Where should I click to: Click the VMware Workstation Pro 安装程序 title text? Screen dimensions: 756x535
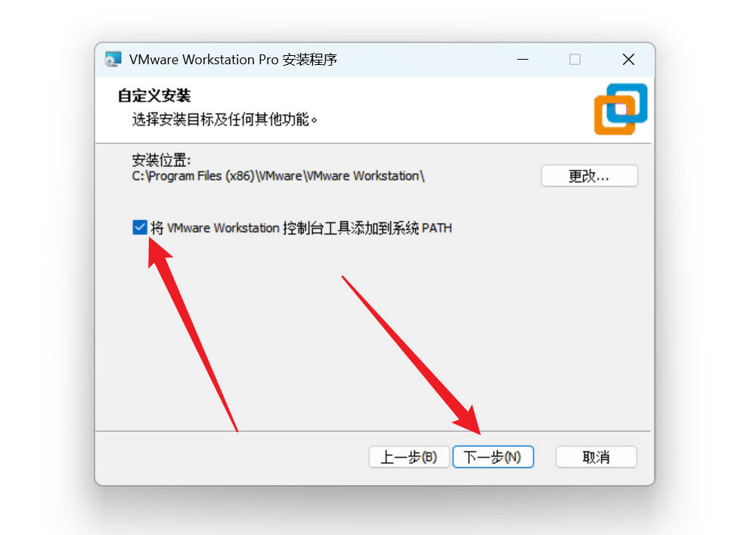(233, 59)
